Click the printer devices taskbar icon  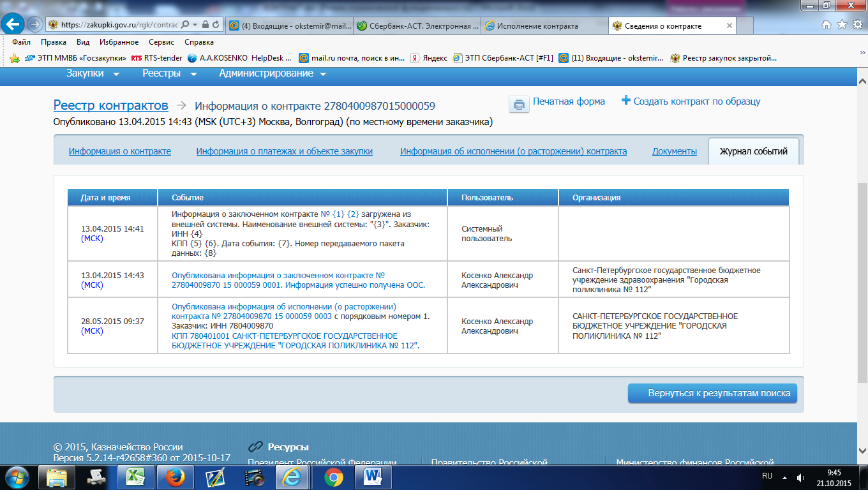96,477
